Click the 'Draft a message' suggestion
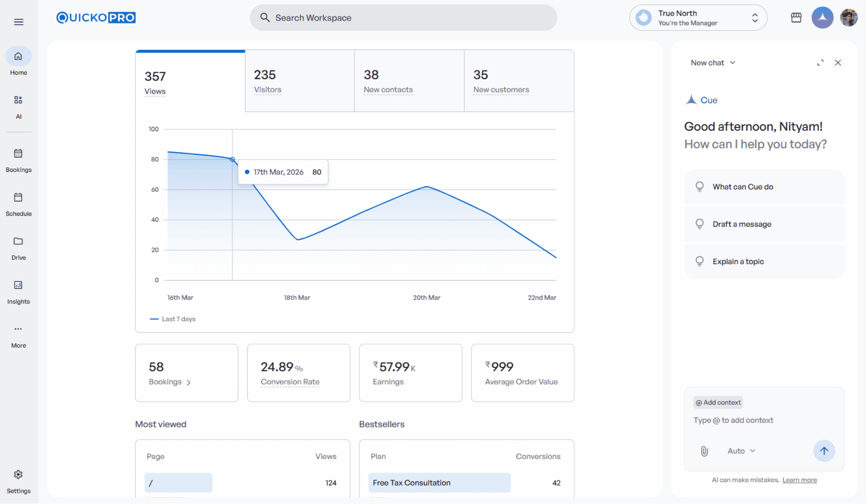The width and height of the screenshot is (866, 504). tap(764, 224)
